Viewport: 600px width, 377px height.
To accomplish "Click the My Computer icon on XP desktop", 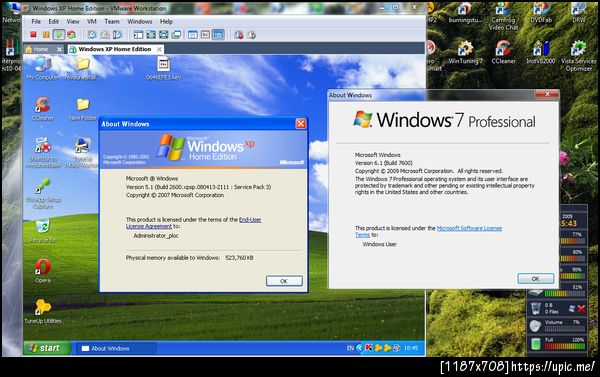I will click(x=43, y=68).
